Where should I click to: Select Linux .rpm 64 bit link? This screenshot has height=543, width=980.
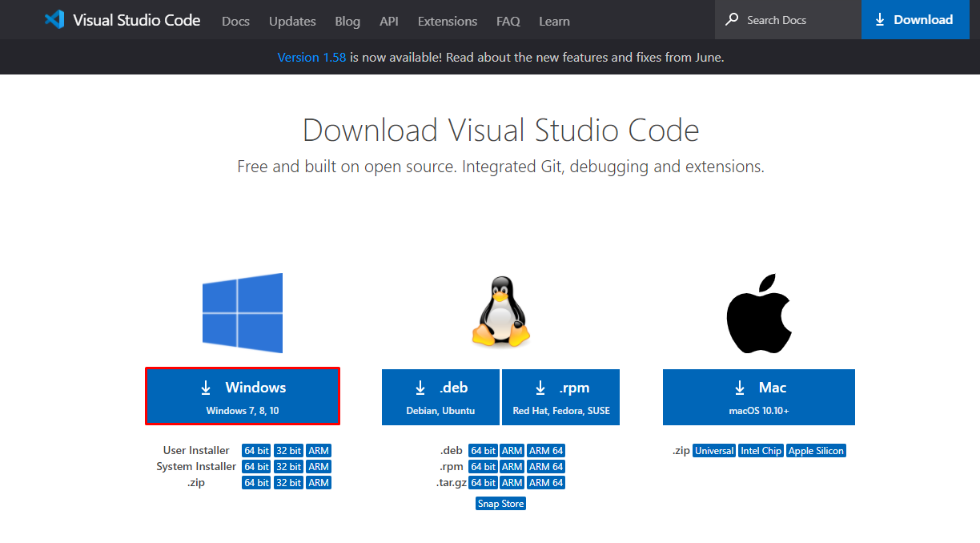[x=483, y=467]
